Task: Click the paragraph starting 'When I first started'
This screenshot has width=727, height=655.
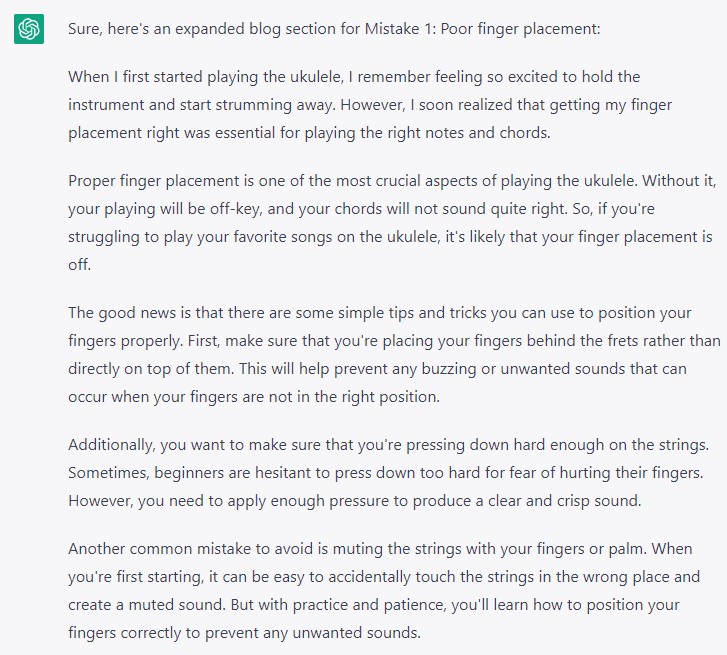Action: tap(370, 104)
